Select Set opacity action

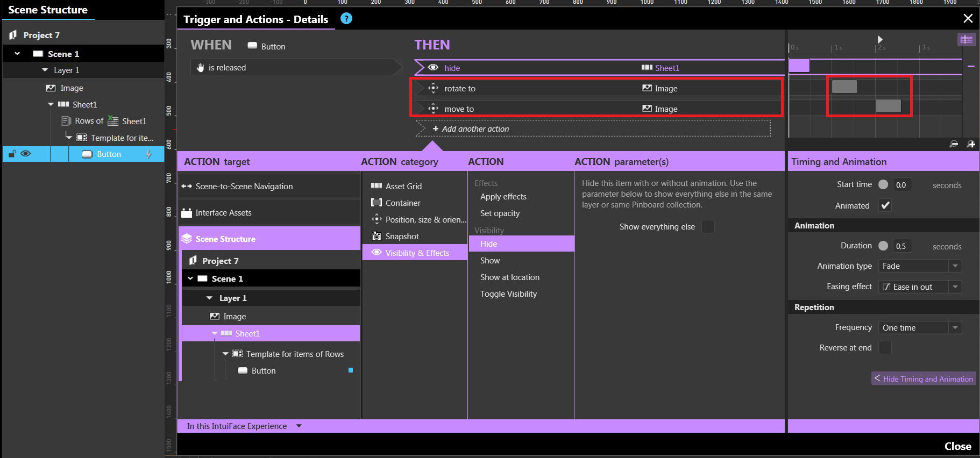(500, 213)
